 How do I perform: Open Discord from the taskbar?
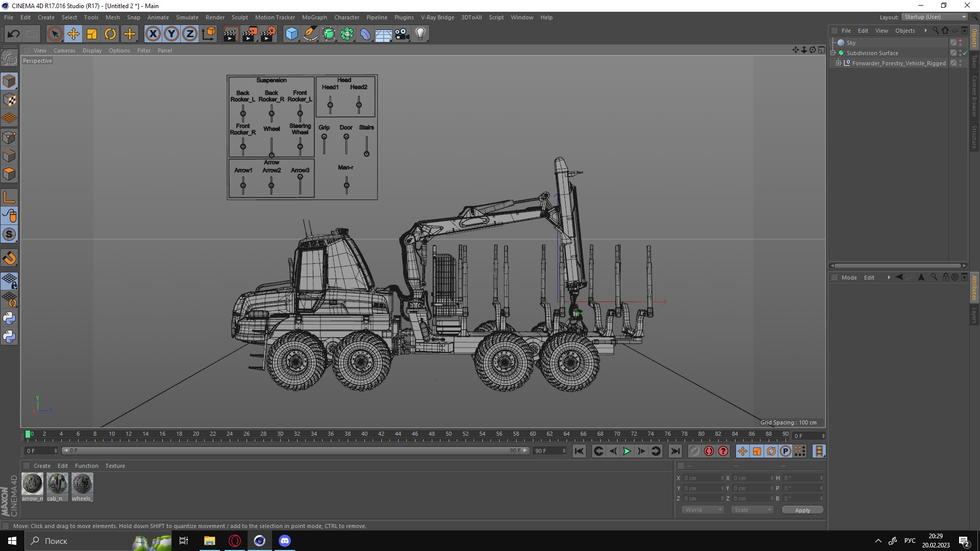(285, 541)
